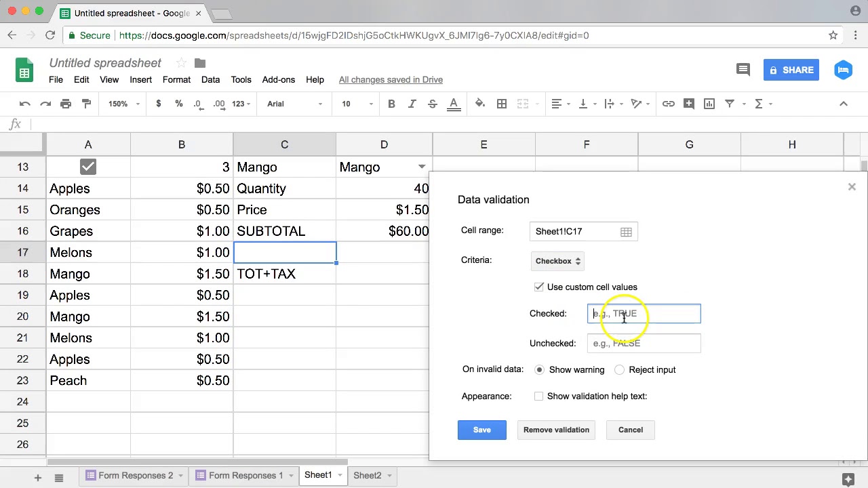The width and height of the screenshot is (868, 488).
Task: Open vertical align options
Action: (587, 104)
